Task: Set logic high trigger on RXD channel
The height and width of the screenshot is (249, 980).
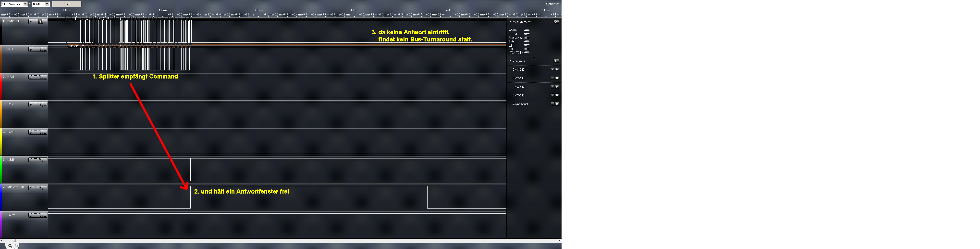Action: tap(36, 50)
